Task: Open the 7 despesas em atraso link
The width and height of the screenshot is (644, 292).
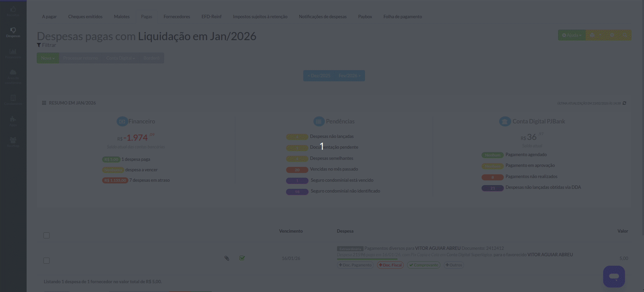Action: click(150, 180)
